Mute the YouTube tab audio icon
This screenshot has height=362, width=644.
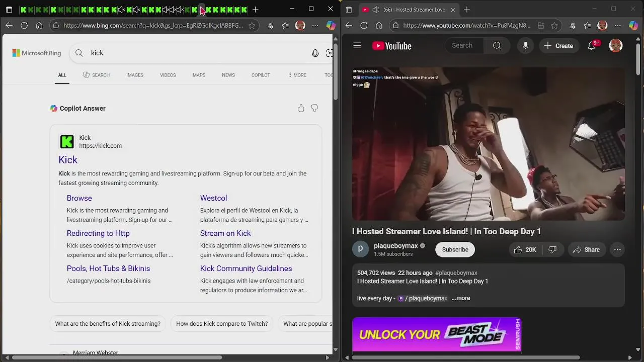click(376, 10)
